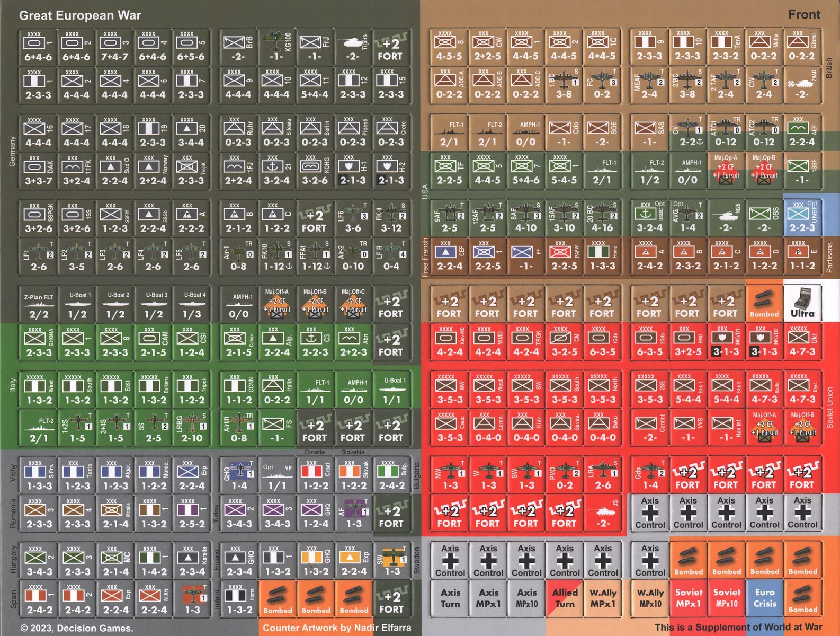The width and height of the screenshot is (840, 636).
Task: Select the blue Euro Crisis marker
Action: point(764,598)
